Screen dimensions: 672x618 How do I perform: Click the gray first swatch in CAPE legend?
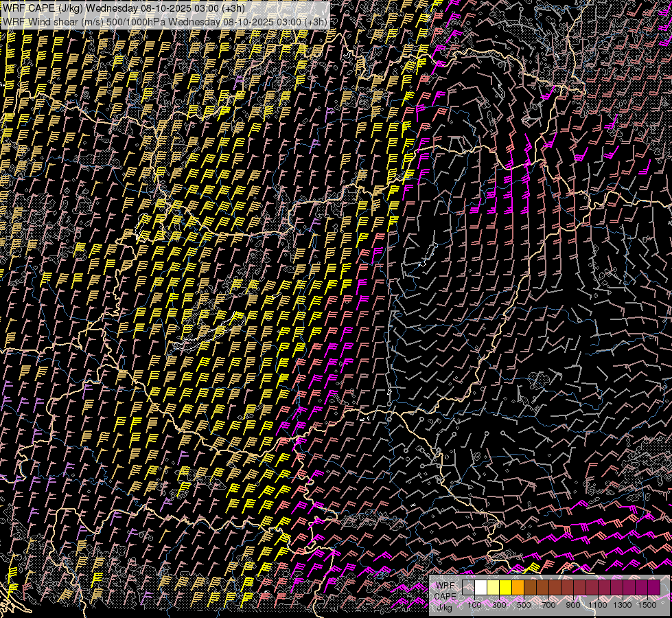[468, 588]
